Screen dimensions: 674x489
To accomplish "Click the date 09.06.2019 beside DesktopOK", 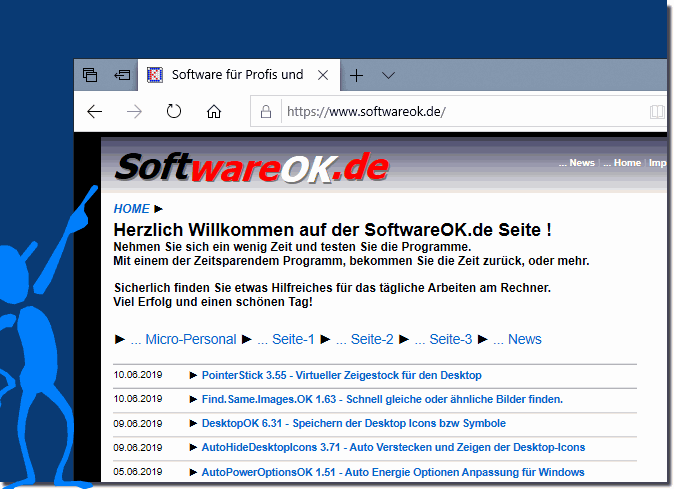I will click(138, 424).
